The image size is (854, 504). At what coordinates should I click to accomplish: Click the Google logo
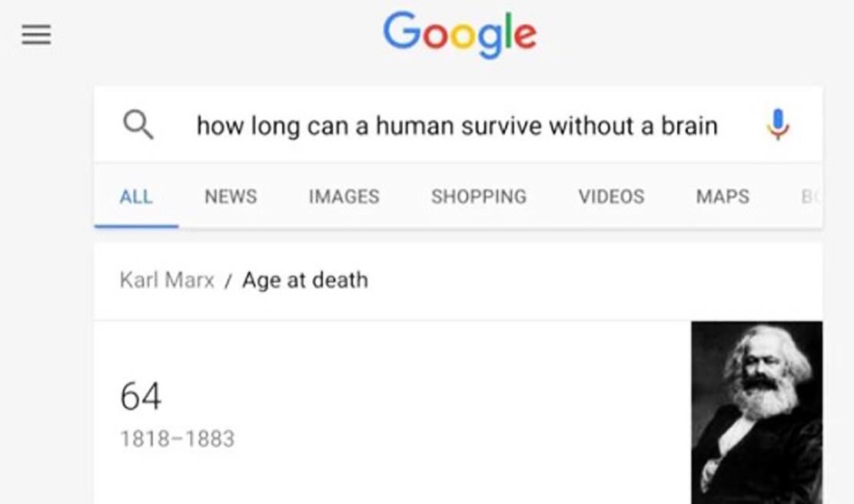(459, 34)
